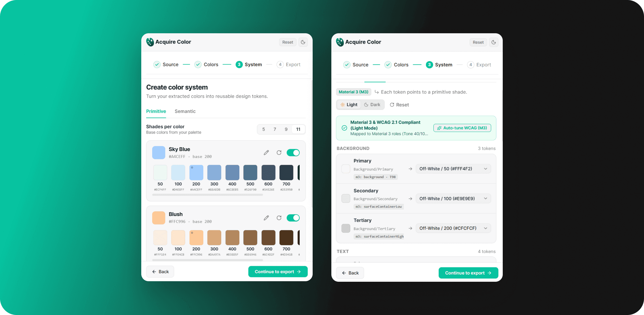Image resolution: width=644 pixels, height=315 pixels.
Task: Click the Background Tertiary color swatch
Action: 346,228
